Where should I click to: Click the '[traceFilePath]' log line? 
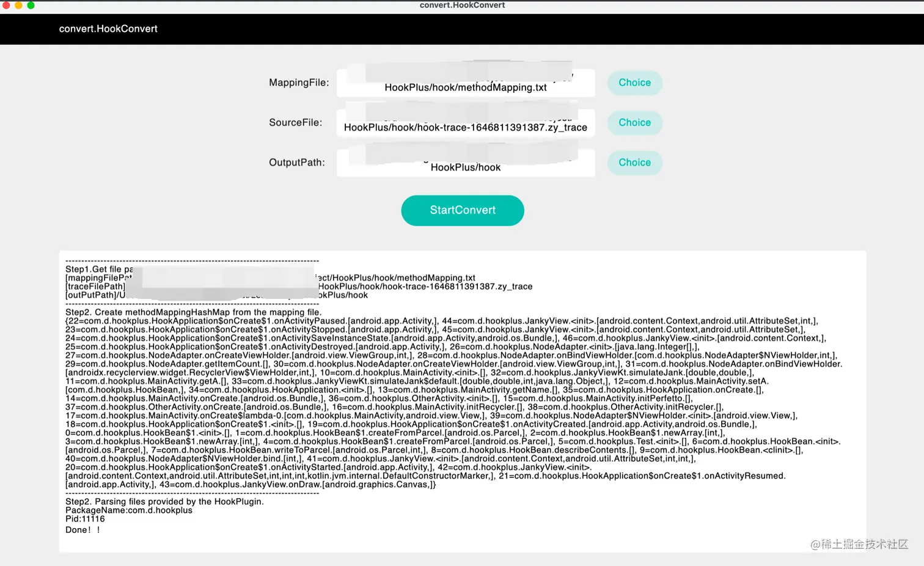(299, 286)
